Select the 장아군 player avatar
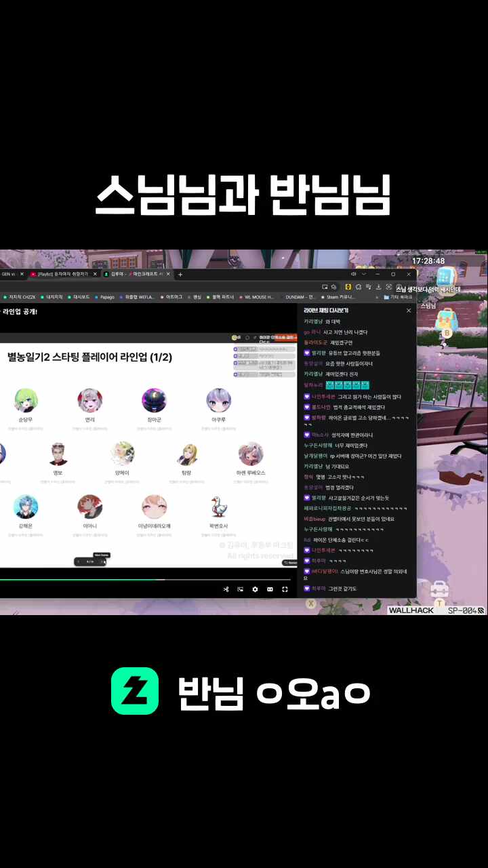488x868 pixels. point(154,400)
